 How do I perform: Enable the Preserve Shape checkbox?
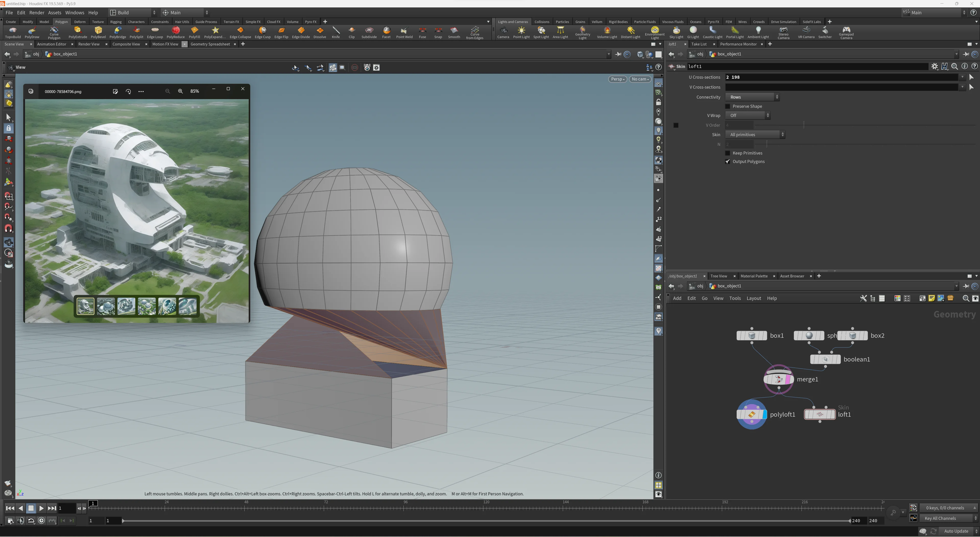tap(728, 107)
